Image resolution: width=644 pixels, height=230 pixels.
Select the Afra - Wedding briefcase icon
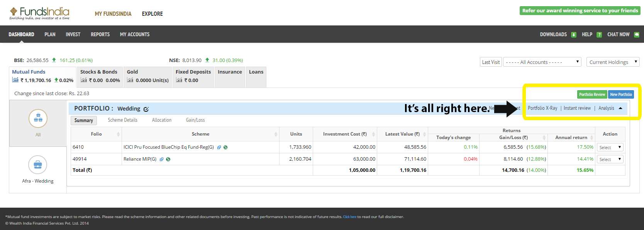[38, 165]
